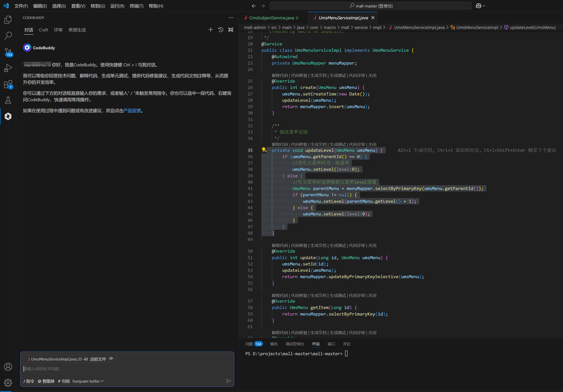563x392 pixels.
Task: Click the lightbulb on line 35
Action: coord(264,150)
